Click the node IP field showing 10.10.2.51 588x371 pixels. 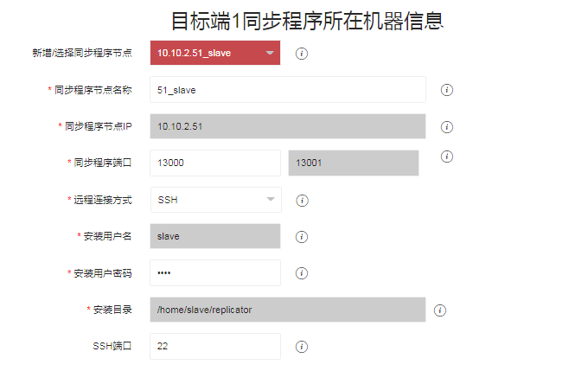[x=287, y=126]
